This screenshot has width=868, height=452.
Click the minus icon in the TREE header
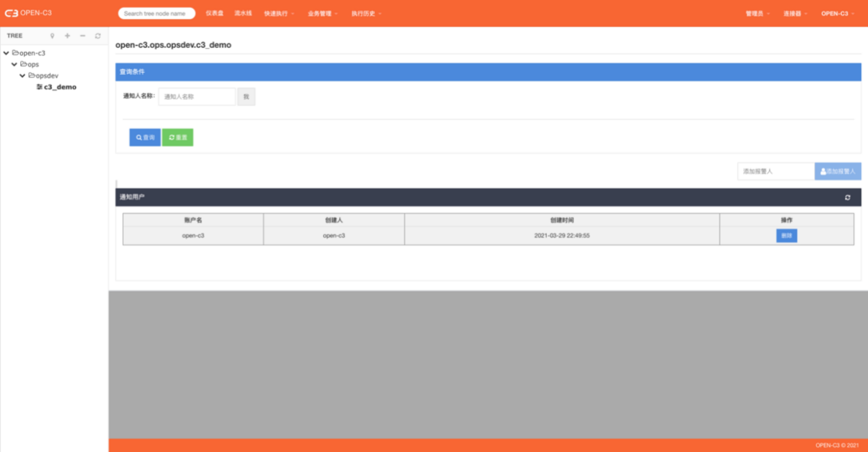click(x=82, y=36)
